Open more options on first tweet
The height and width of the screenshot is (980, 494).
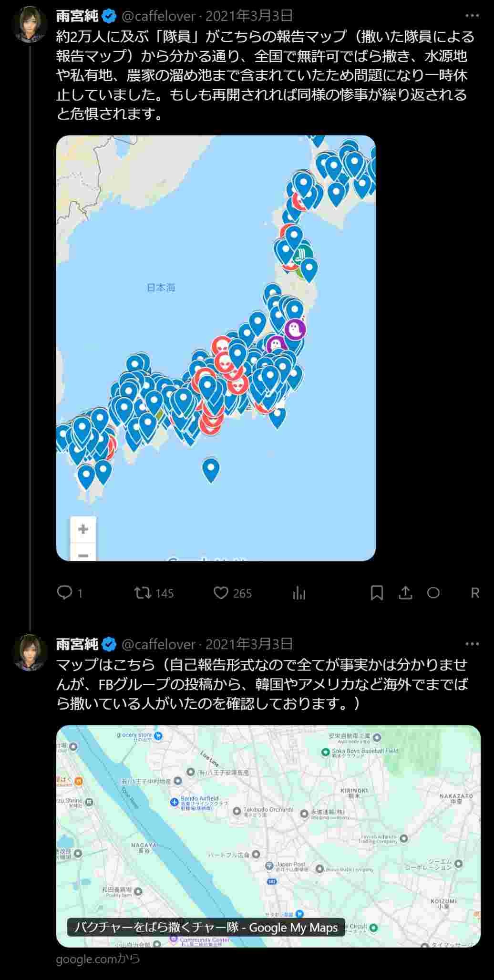point(472,16)
